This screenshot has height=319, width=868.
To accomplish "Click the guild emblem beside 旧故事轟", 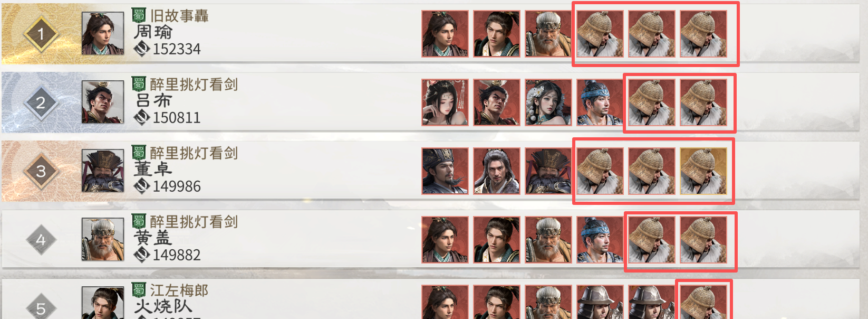I will click(x=139, y=15).
